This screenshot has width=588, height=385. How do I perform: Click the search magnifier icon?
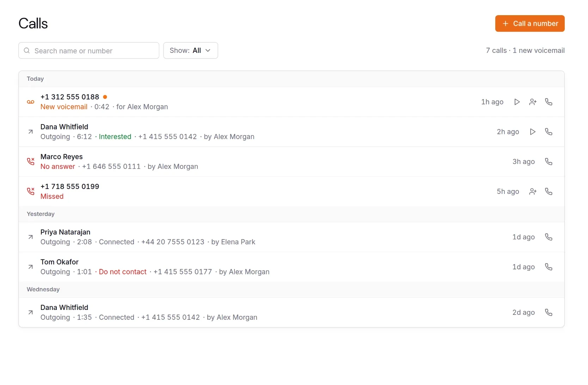[27, 51]
